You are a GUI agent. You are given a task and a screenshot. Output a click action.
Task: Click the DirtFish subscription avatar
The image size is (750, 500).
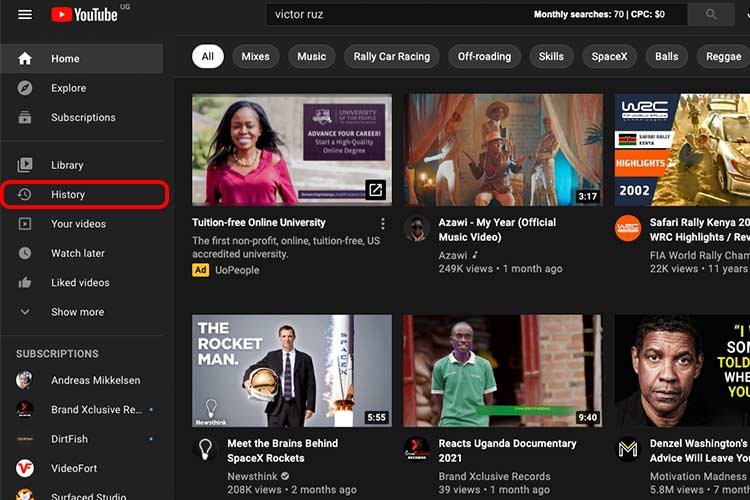point(25,439)
